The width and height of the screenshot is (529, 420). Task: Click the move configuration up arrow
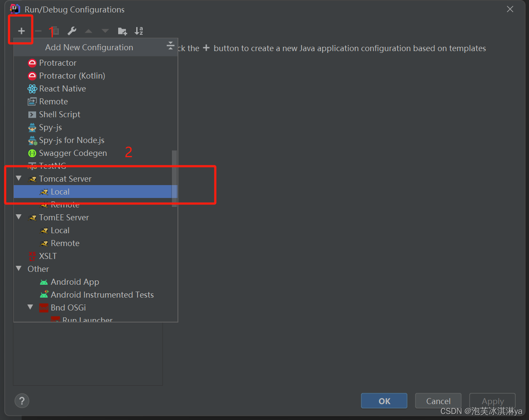(89, 31)
